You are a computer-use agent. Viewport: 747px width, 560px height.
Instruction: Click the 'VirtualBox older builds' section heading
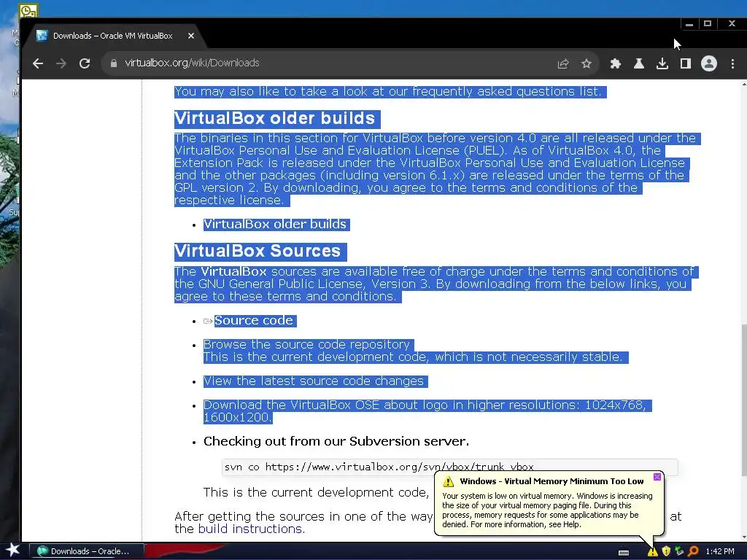275,118
